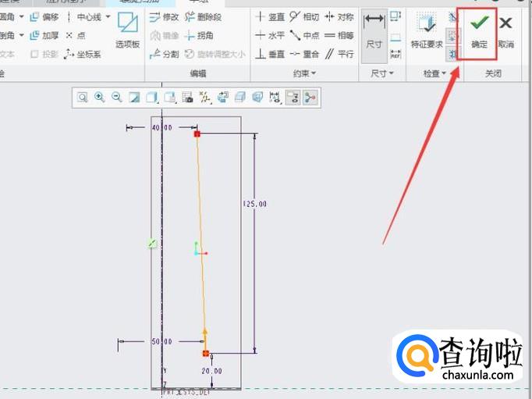Click the 删除段 delete segment tool

click(x=204, y=16)
